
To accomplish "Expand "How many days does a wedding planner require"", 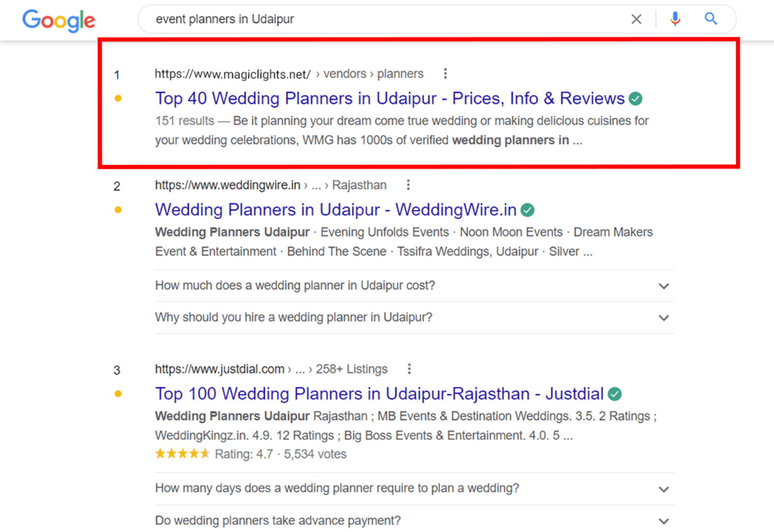I will point(664,489).
